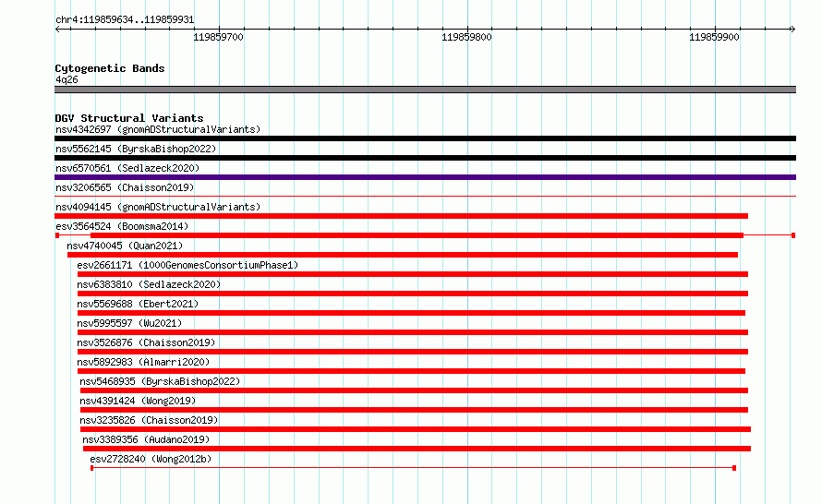Click left end marker of esv2728240

[91, 468]
